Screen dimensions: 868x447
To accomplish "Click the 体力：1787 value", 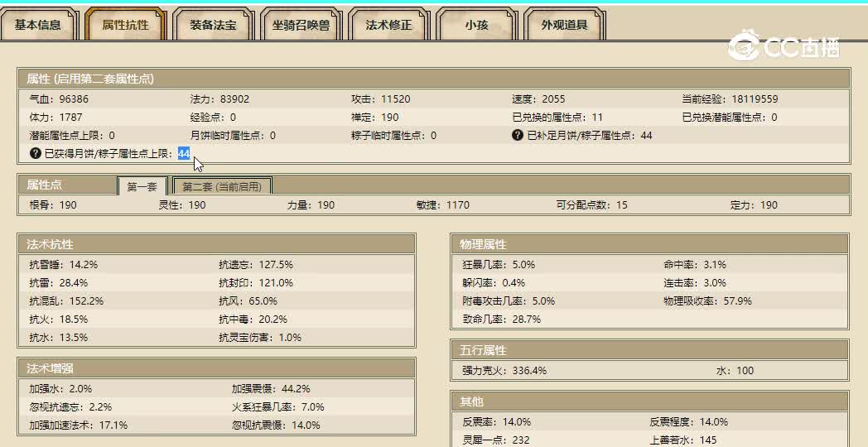I will pos(55,118).
